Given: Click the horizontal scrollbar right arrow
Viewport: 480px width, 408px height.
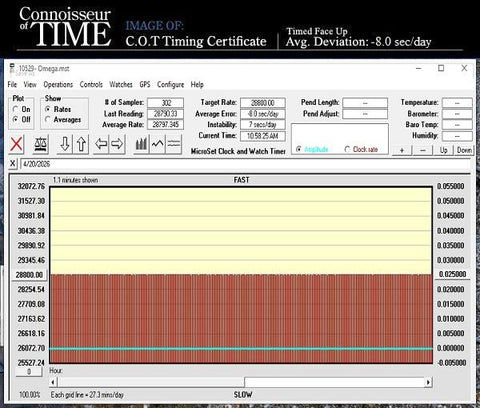Looking at the screenshot, I should pyautogui.click(x=428, y=382).
